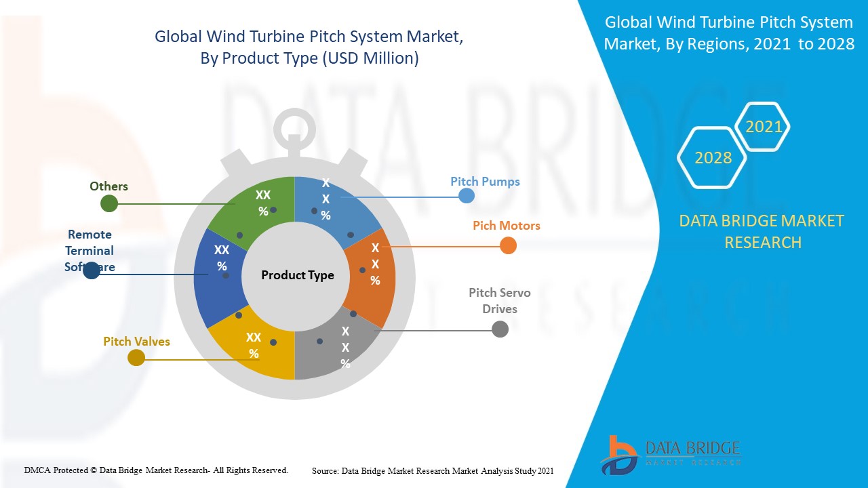Click the yellow Pitch Valves legend dot
The image size is (868, 488).
coord(136,358)
